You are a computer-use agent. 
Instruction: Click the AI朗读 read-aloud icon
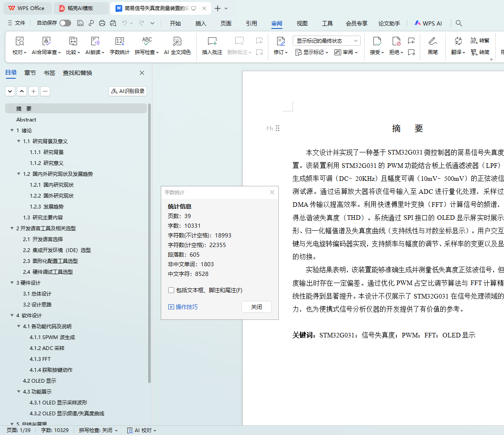pos(95,41)
